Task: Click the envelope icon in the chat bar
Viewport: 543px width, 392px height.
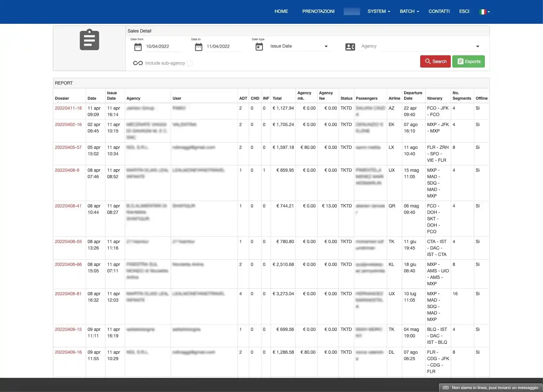Action: (x=445, y=387)
